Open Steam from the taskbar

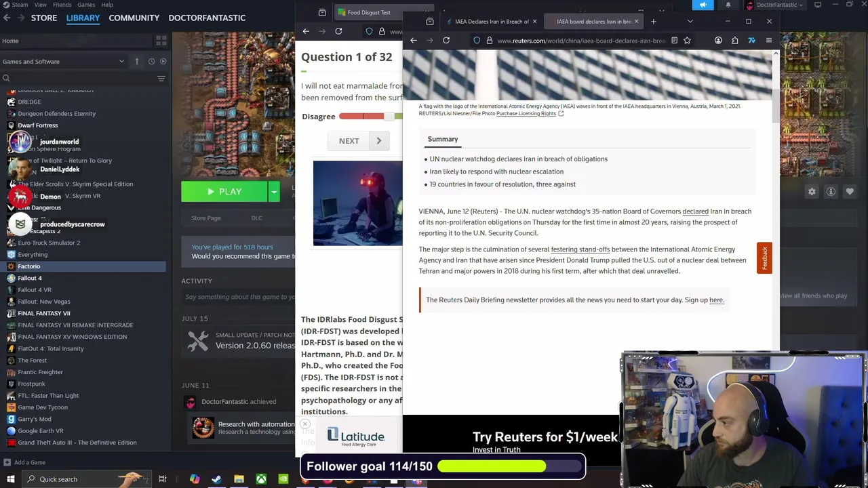(216, 479)
